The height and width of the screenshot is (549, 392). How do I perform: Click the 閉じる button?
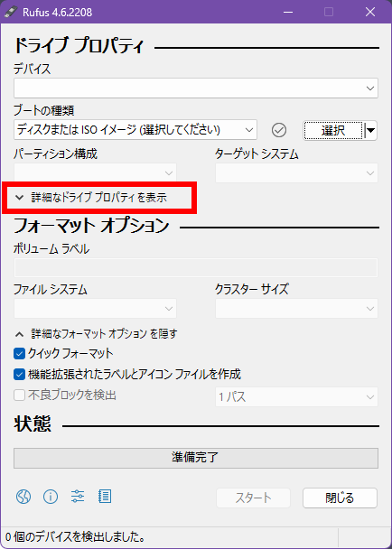point(340,498)
